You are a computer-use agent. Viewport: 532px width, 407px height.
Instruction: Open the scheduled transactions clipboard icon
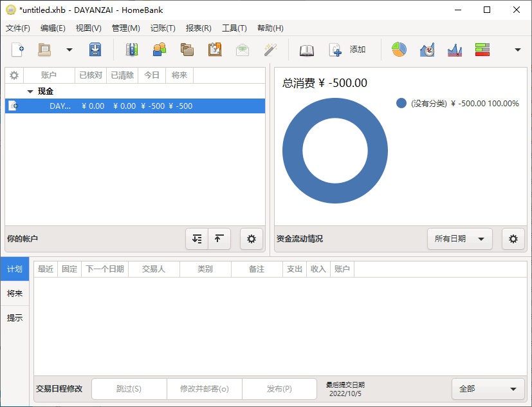[214, 50]
